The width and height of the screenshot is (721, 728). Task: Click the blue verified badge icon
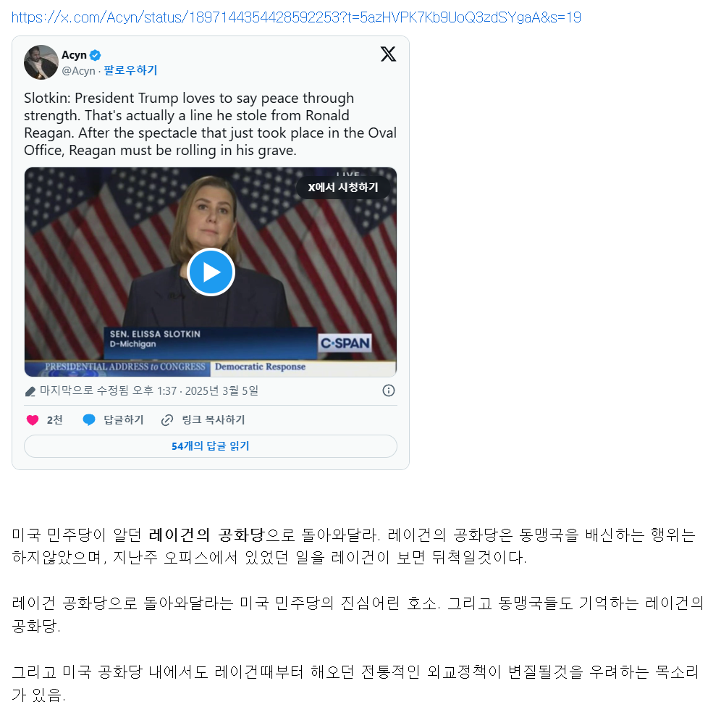coord(95,55)
